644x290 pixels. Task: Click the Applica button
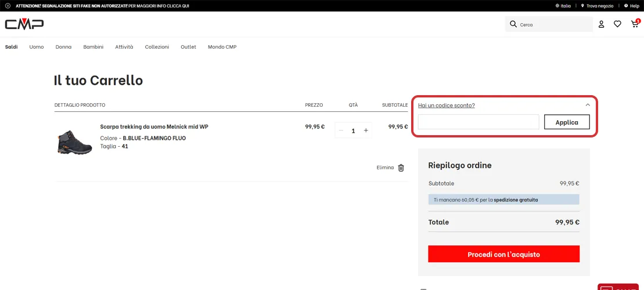(567, 122)
